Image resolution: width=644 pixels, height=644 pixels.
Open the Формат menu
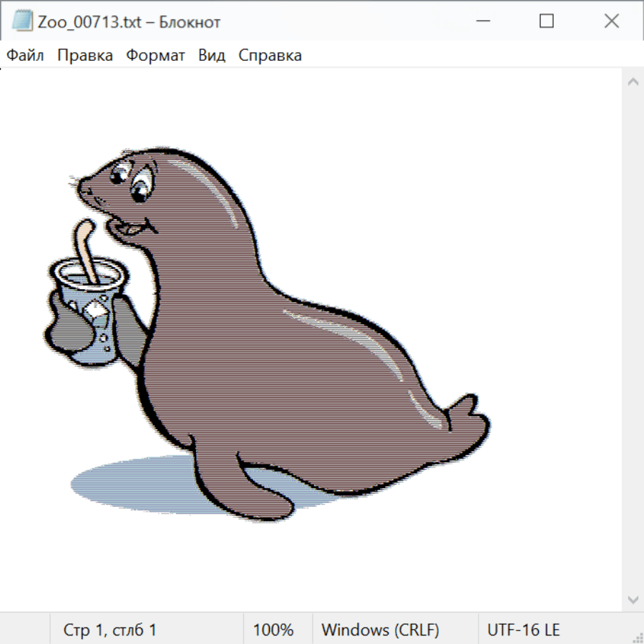pos(155,56)
